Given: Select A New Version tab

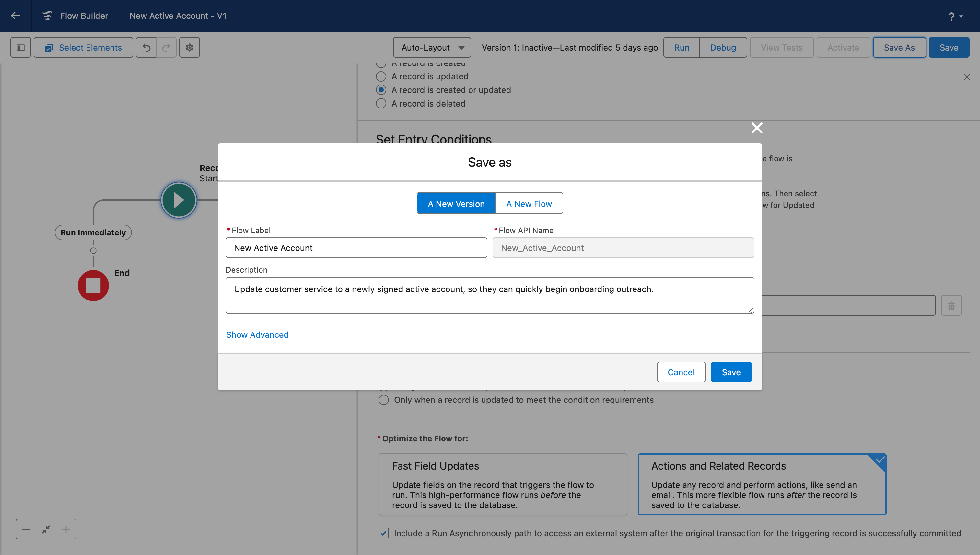Looking at the screenshot, I should (x=456, y=204).
